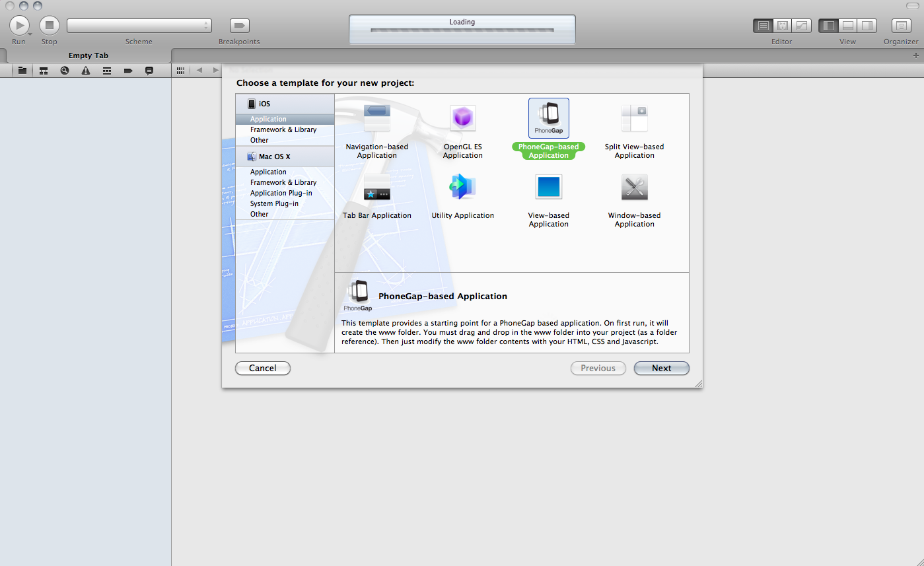
Task: Select the Split View-based Application icon
Action: pos(634,119)
